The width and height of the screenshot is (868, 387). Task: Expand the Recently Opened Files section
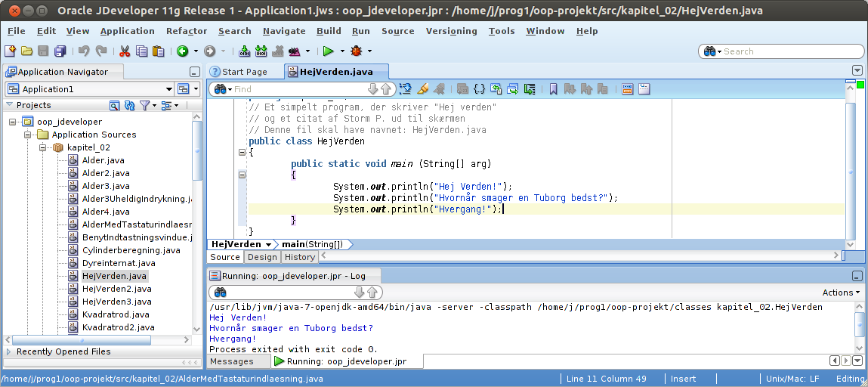point(9,351)
